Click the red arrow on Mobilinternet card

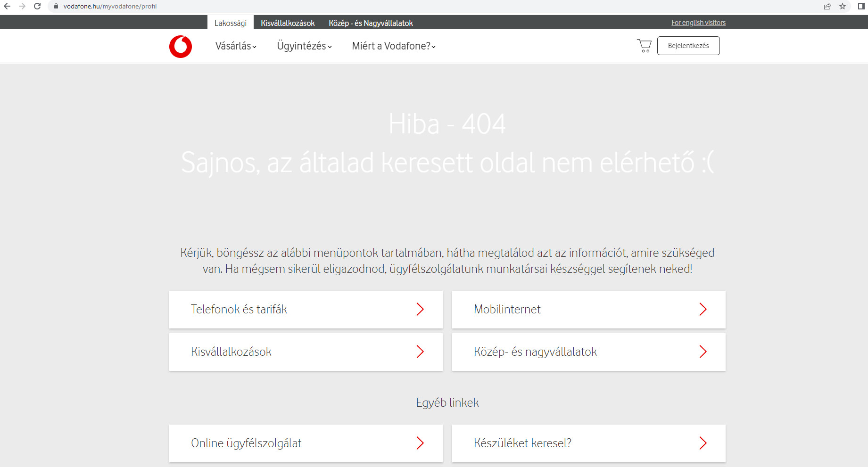[703, 309]
